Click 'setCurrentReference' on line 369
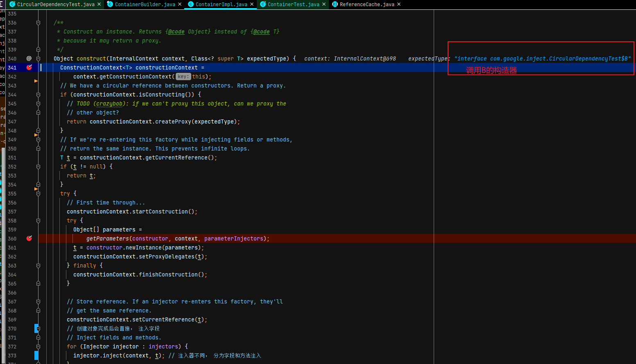636x364 pixels. pyautogui.click(x=163, y=319)
